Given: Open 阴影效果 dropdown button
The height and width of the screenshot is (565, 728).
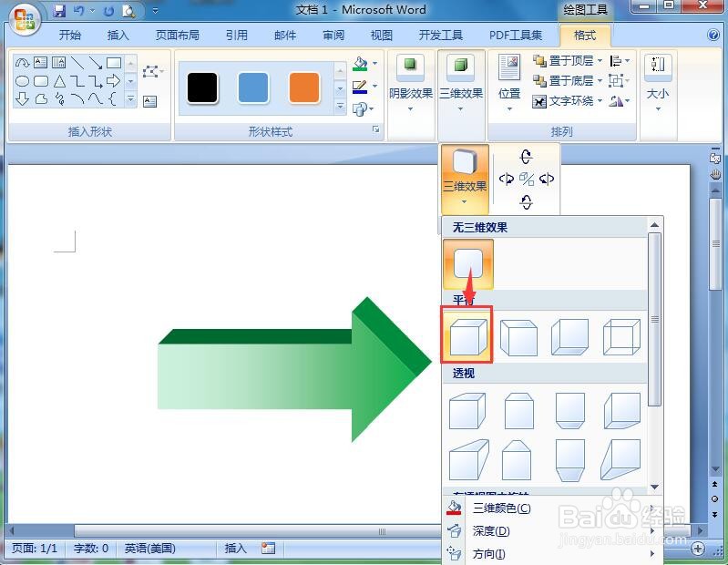Looking at the screenshot, I should (410, 85).
